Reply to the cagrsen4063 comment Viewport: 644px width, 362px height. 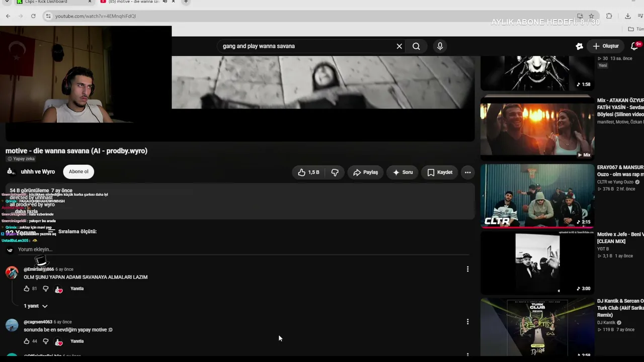point(77,341)
